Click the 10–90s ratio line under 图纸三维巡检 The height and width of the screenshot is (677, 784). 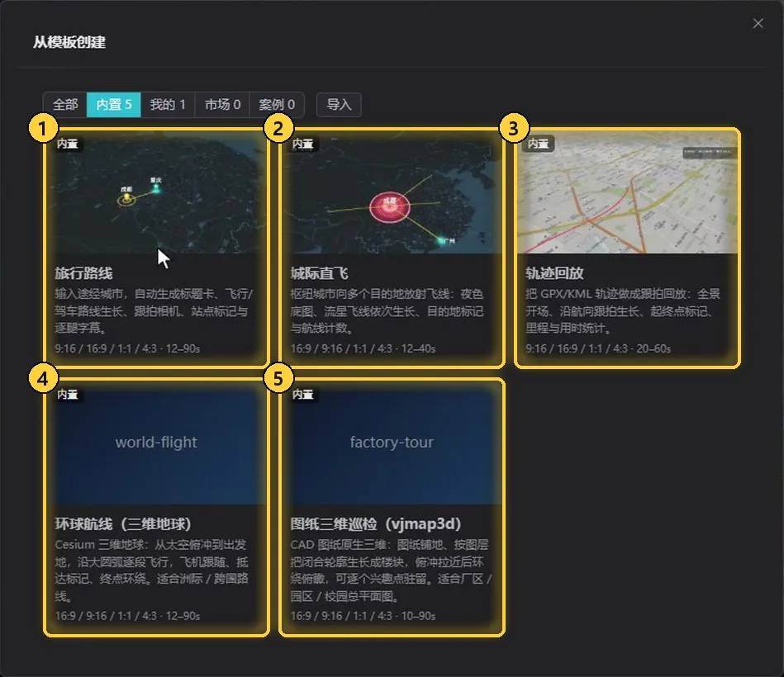(x=363, y=616)
